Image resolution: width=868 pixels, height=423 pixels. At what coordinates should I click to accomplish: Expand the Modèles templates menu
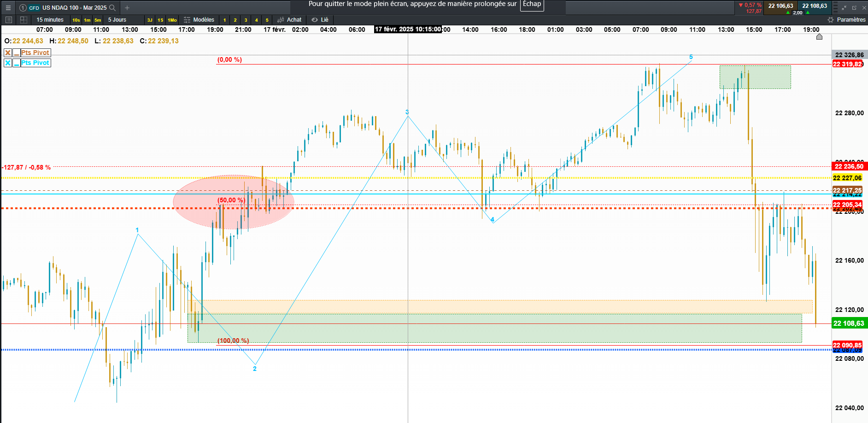coord(199,20)
